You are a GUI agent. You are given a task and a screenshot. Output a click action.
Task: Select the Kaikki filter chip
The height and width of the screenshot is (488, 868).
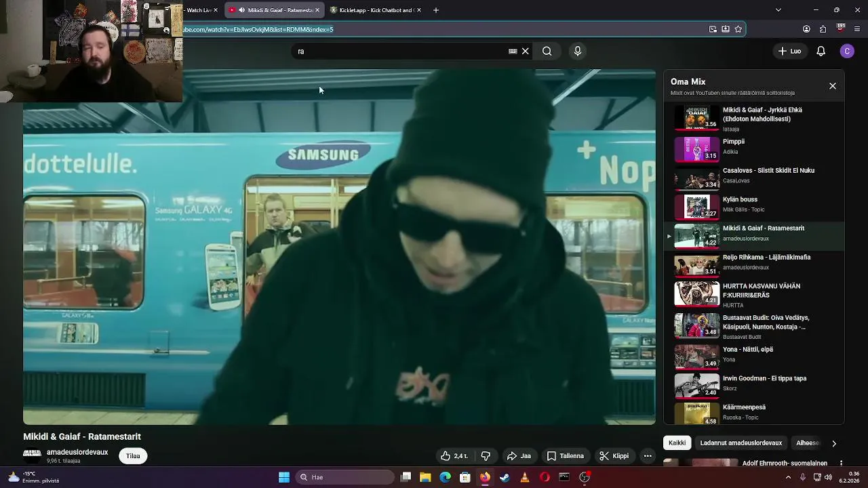click(x=677, y=443)
